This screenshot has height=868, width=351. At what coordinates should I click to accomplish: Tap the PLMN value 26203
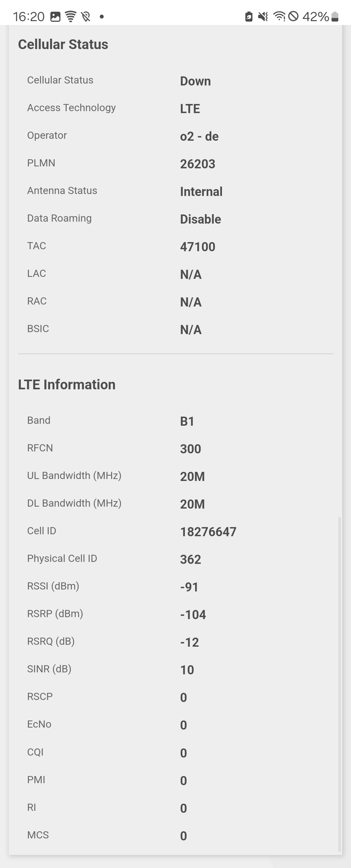point(198,164)
